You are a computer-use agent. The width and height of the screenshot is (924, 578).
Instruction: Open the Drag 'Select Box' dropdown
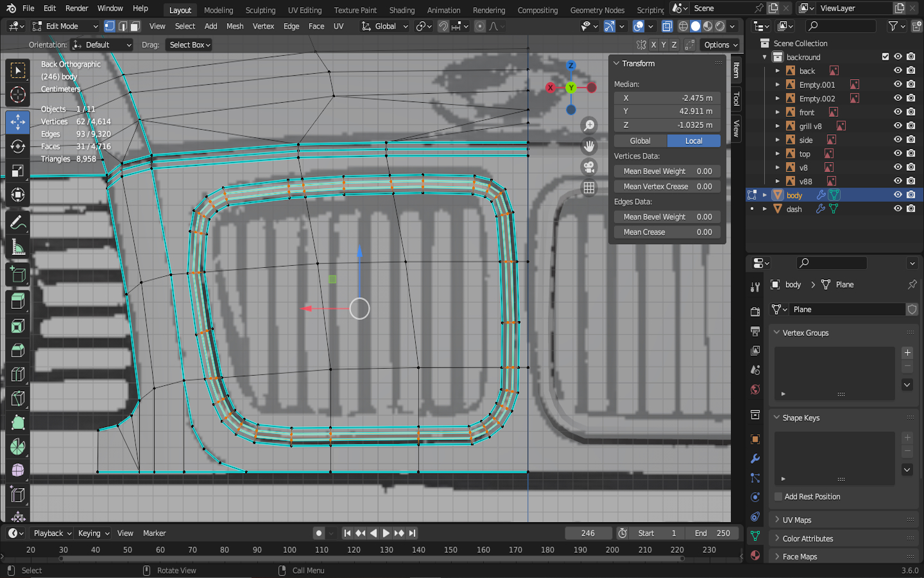click(189, 45)
